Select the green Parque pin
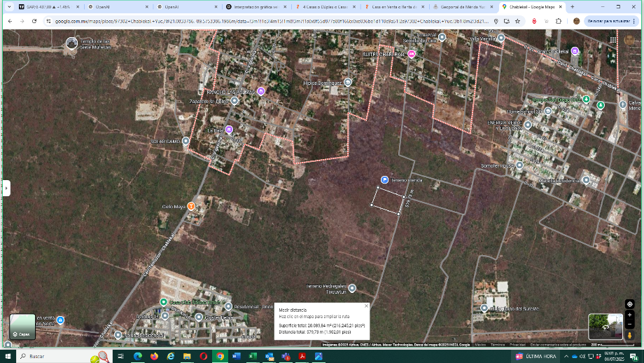This screenshot has height=363, width=644. [x=587, y=99]
